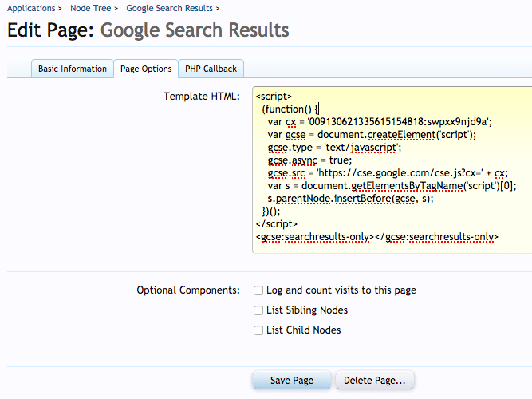Screen dimensions: 532x399
Task: Click the closing </script> tag line
Action: coord(277,224)
